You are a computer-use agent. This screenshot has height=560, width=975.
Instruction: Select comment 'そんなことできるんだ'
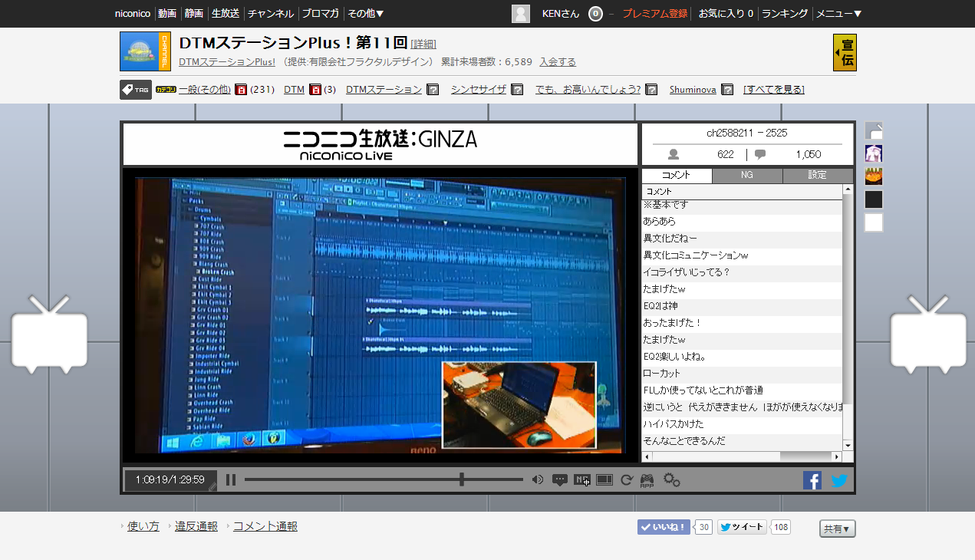pyautogui.click(x=742, y=441)
